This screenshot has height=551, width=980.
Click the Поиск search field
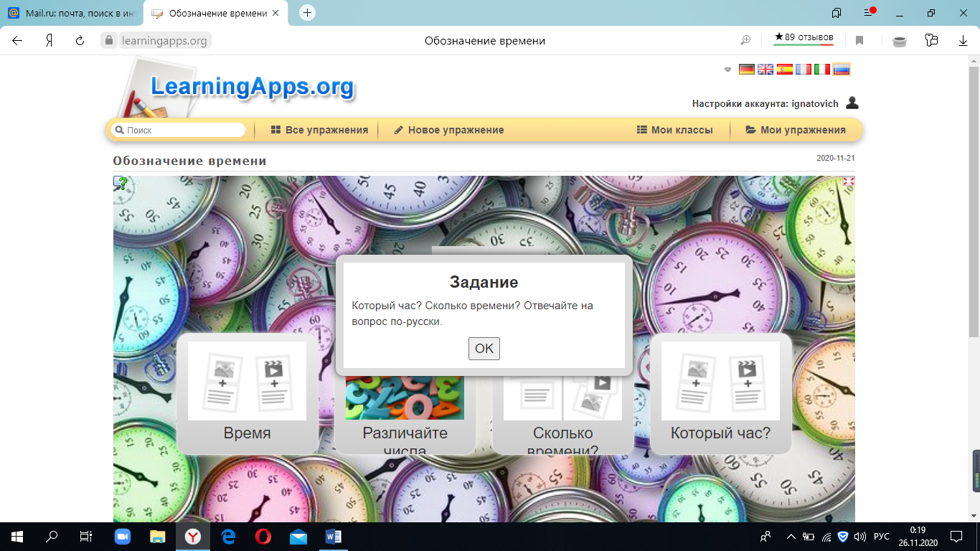[x=183, y=131]
